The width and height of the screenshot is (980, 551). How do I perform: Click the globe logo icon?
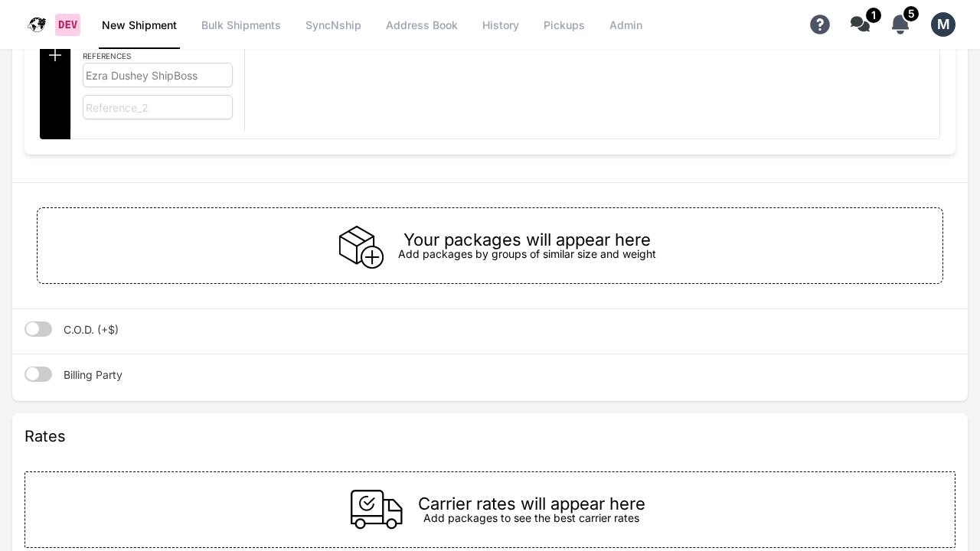point(37,24)
